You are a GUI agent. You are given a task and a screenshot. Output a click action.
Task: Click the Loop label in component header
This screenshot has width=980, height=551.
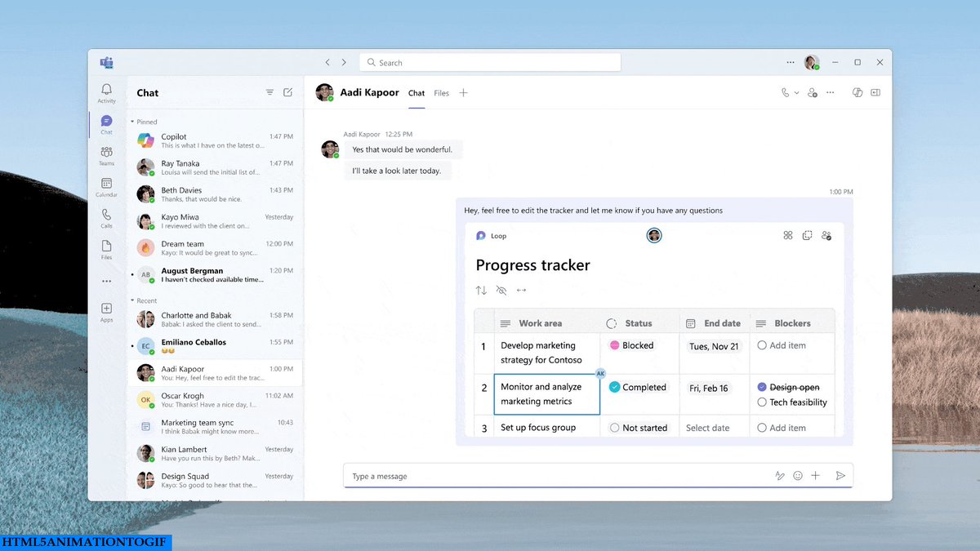pos(498,236)
